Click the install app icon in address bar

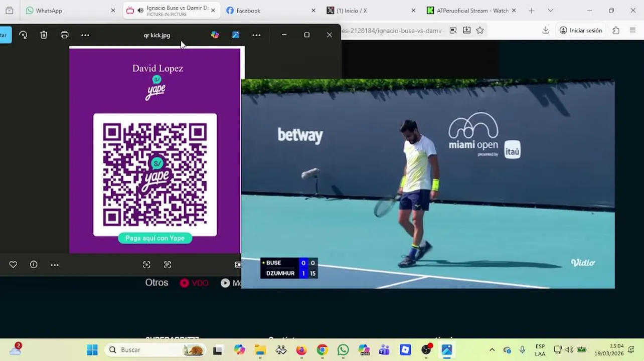(x=466, y=31)
